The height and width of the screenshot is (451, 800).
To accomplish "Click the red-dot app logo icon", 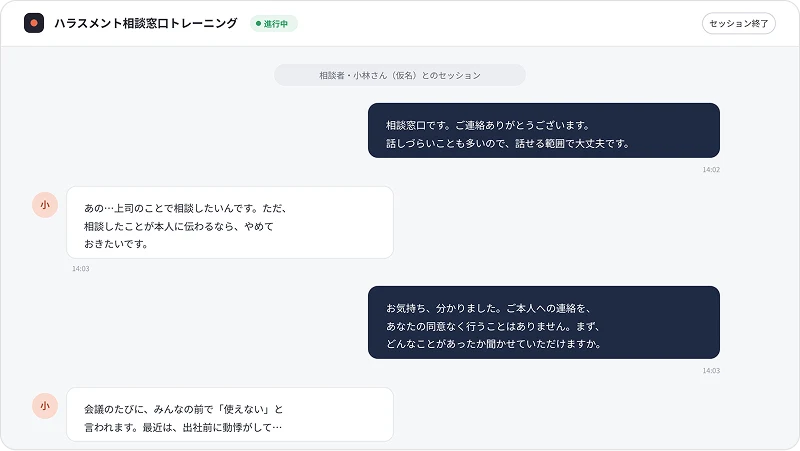I will pos(34,23).
